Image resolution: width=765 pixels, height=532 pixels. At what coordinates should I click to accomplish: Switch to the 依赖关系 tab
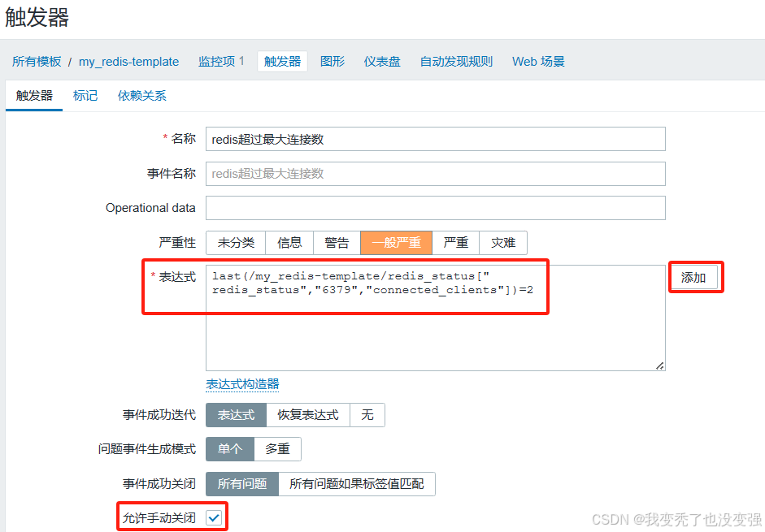click(x=142, y=96)
